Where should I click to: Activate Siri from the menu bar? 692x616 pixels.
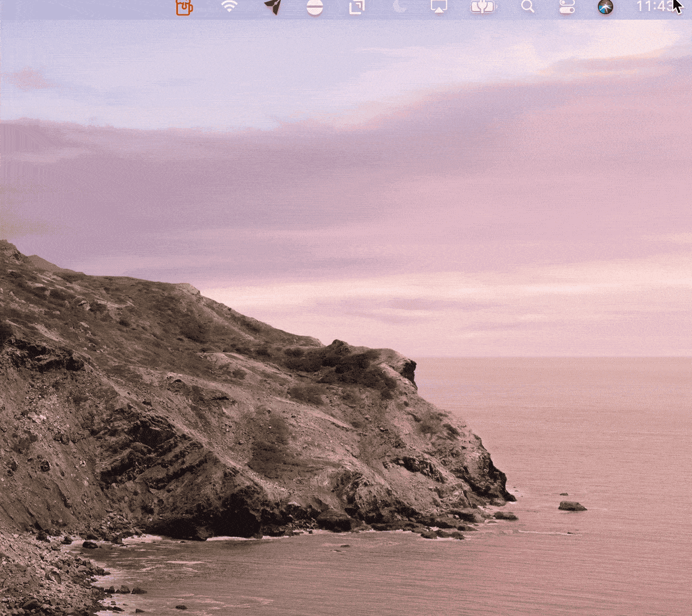605,7
